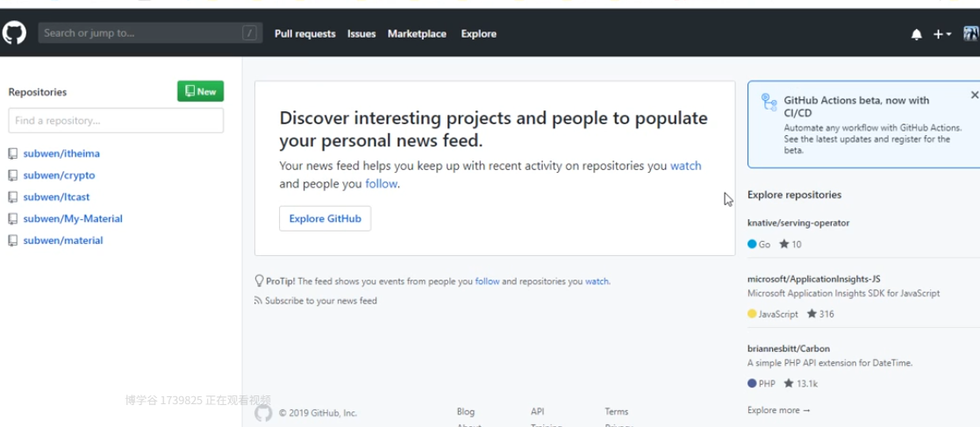Open microsoft/ApplicationInsights-JS repository

[x=814, y=279]
